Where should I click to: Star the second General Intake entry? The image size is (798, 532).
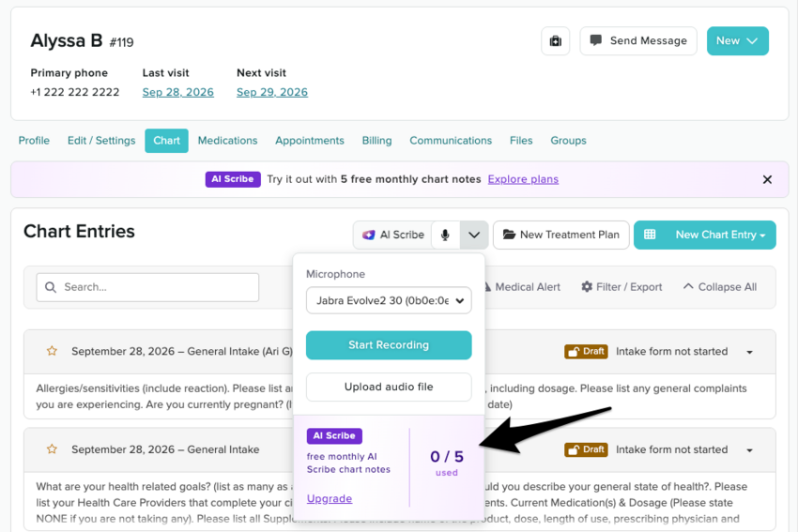[x=52, y=449]
